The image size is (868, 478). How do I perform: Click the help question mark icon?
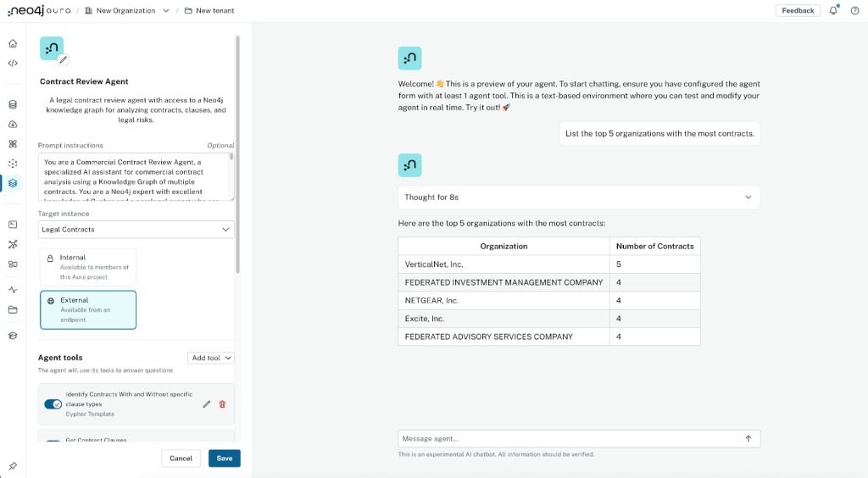[854, 10]
